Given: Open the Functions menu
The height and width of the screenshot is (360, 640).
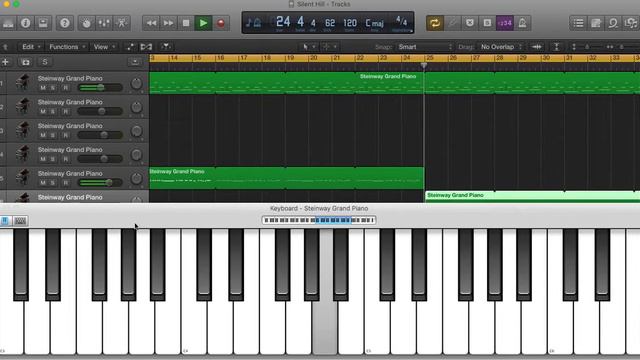Looking at the screenshot, I should tap(67, 47).
